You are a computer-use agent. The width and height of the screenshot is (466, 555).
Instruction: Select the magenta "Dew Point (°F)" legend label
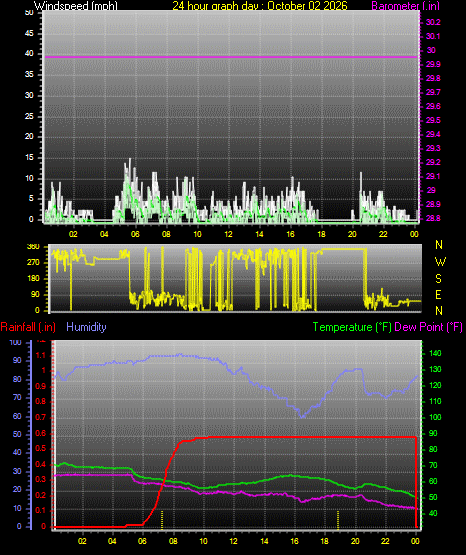(x=428, y=327)
